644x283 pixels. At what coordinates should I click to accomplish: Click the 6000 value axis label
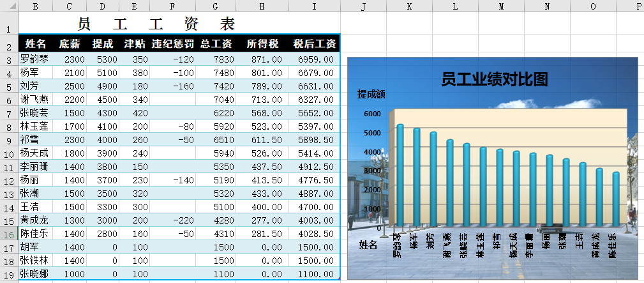point(372,114)
